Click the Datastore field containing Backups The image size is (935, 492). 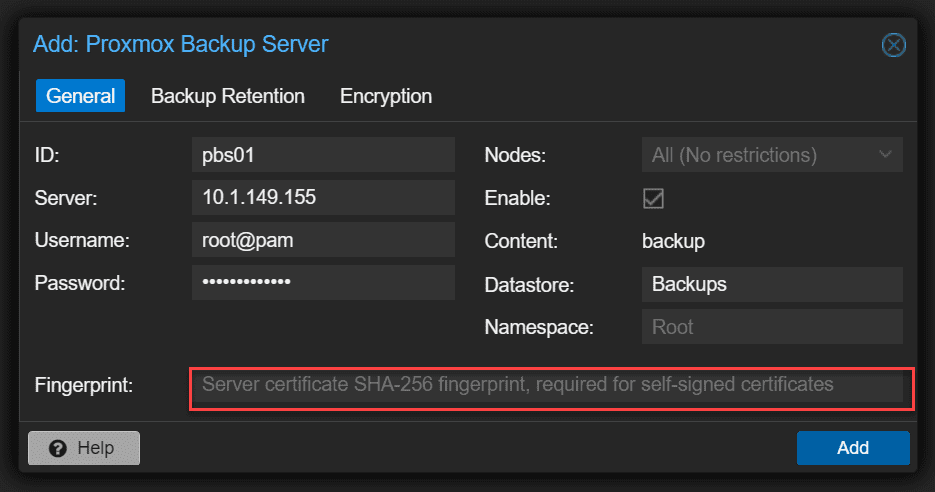(x=771, y=284)
